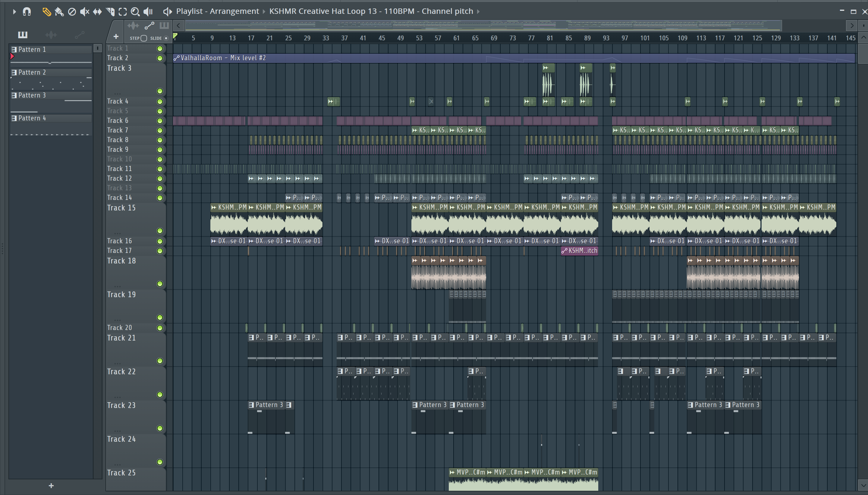Select the Delete tool
868x495 pixels.
[72, 12]
